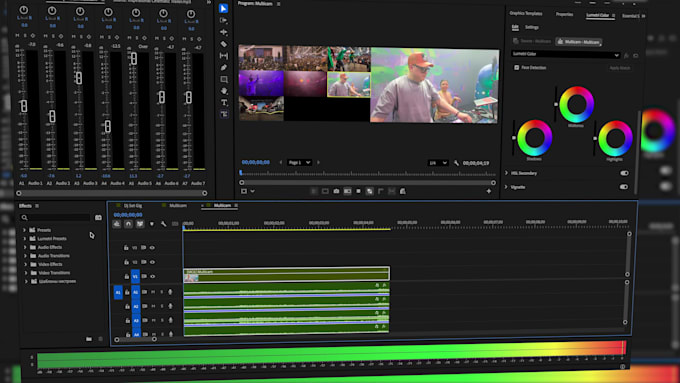Select the Source clip button in Lumetri
This screenshot has width=680, height=383.
[x=532, y=41]
